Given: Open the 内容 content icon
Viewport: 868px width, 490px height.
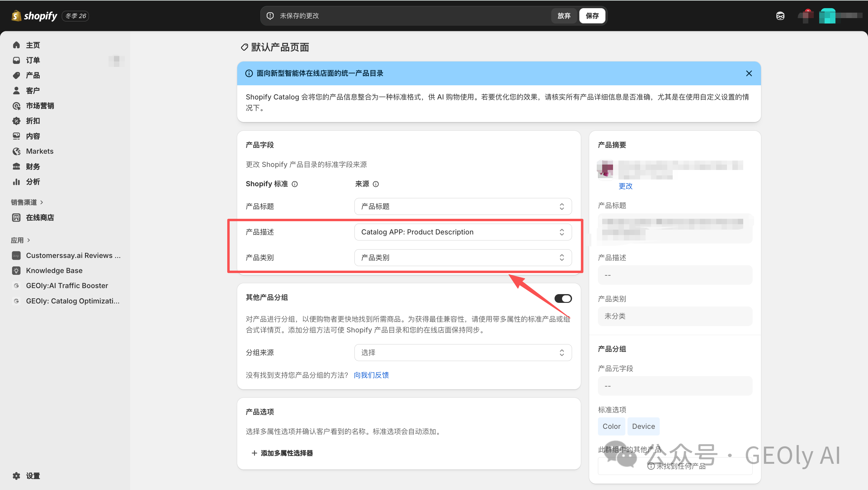Looking at the screenshot, I should click(x=16, y=136).
